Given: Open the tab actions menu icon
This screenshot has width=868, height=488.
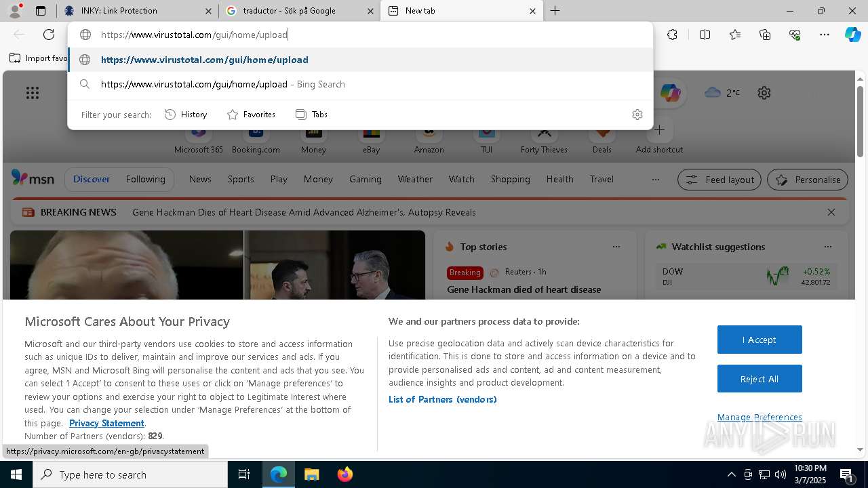Looking at the screenshot, I should [x=41, y=11].
